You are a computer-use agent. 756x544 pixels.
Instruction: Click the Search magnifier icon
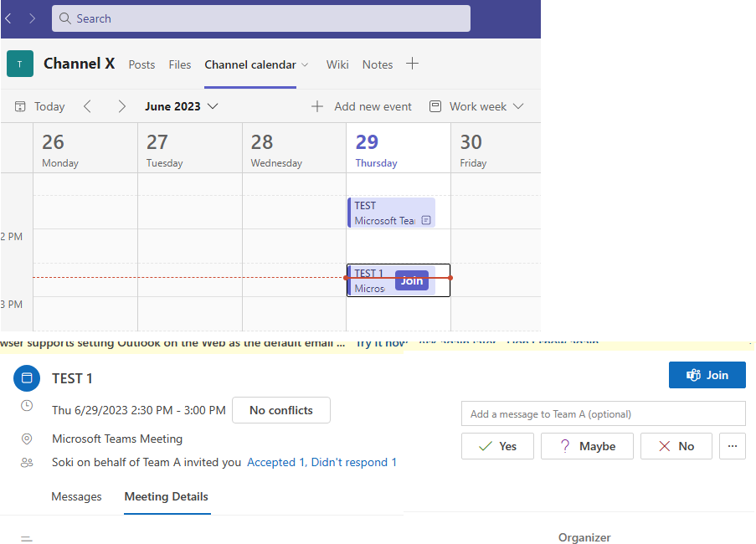(64, 18)
